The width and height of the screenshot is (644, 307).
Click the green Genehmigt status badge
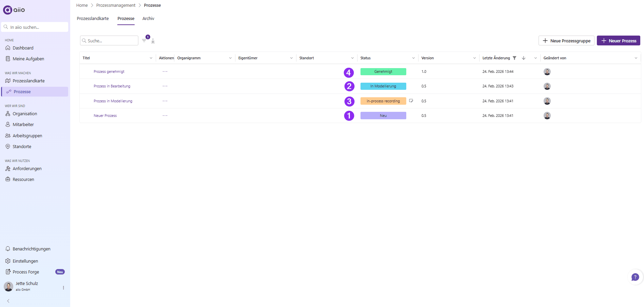(383, 71)
